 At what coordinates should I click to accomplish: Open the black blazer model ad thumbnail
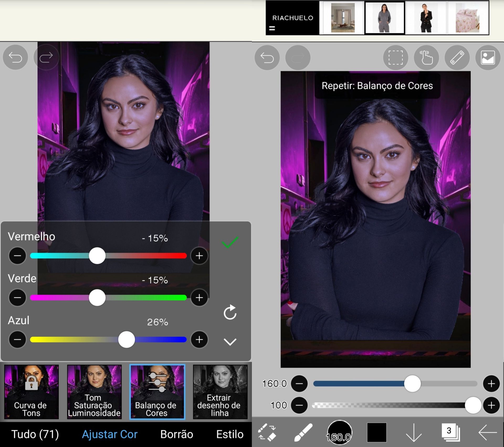pos(426,18)
